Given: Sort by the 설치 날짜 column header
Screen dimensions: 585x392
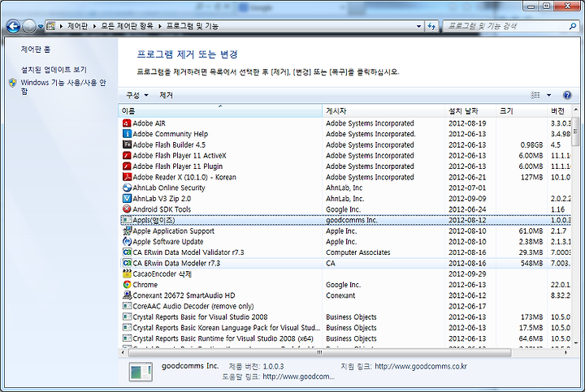Looking at the screenshot, I should click(470, 111).
